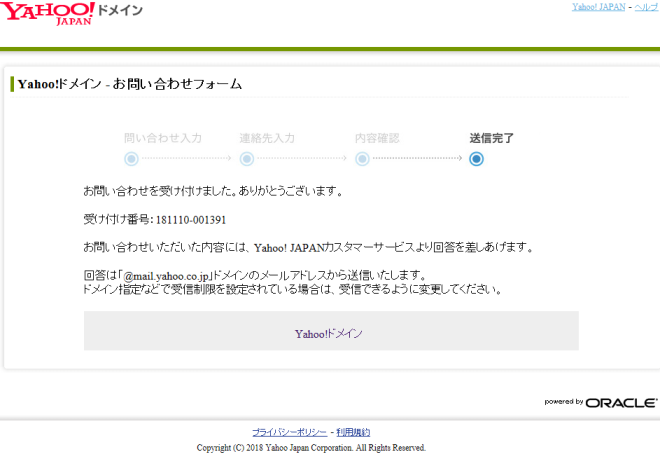Click the 内容確認 step circle
The image size is (660, 459).
point(362,159)
